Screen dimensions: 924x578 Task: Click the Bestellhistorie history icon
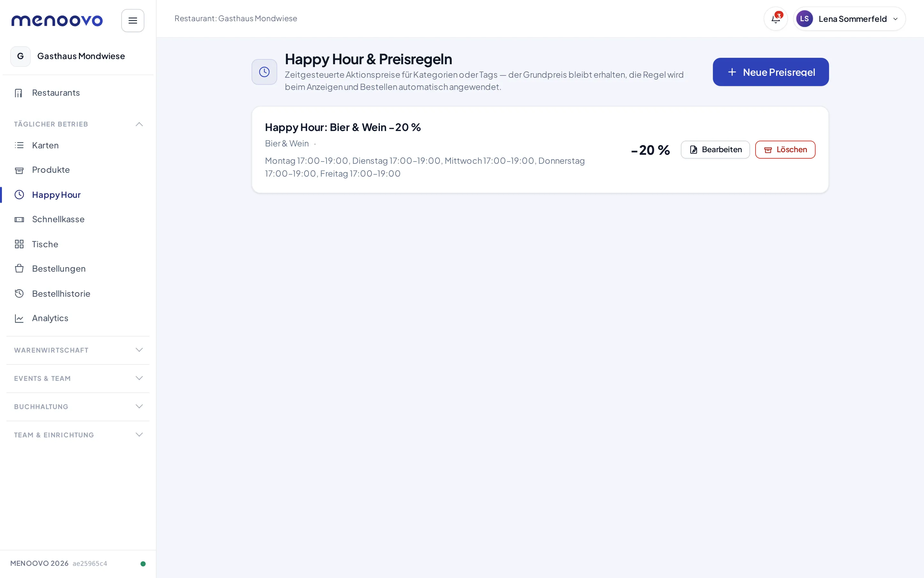19,293
